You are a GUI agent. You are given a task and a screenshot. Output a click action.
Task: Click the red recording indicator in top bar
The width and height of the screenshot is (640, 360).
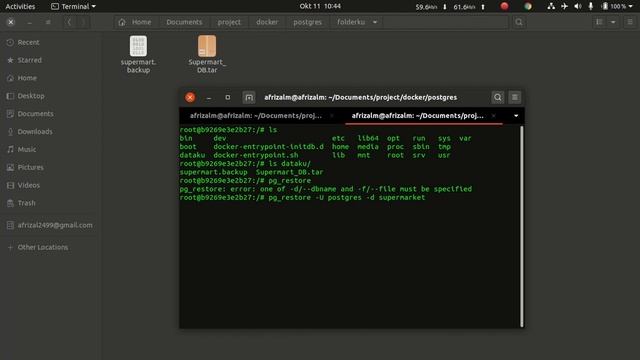tap(504, 6)
